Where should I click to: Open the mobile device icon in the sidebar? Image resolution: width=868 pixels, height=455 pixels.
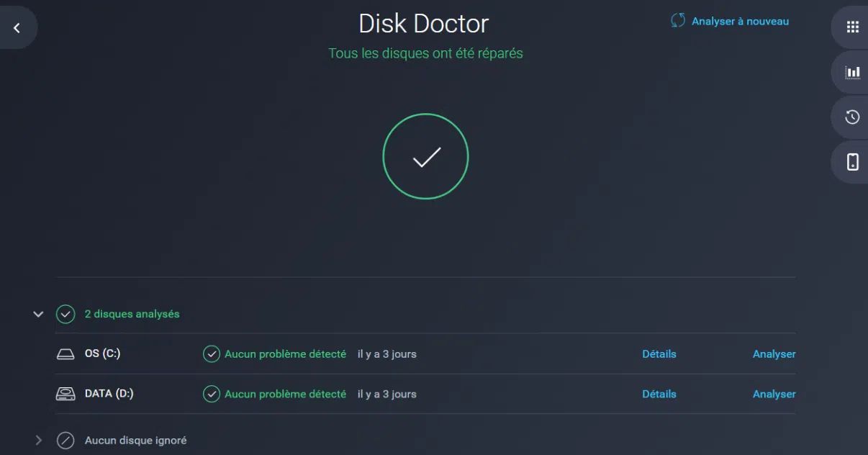[852, 162]
